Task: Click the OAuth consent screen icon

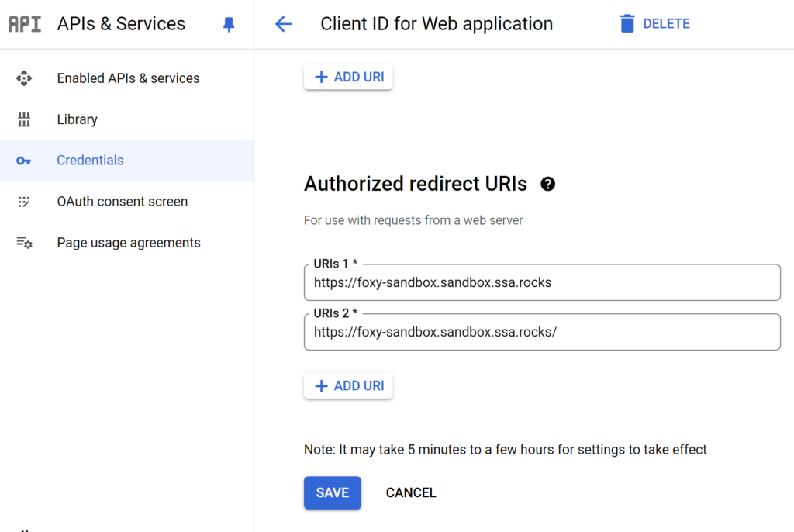Action: click(24, 202)
